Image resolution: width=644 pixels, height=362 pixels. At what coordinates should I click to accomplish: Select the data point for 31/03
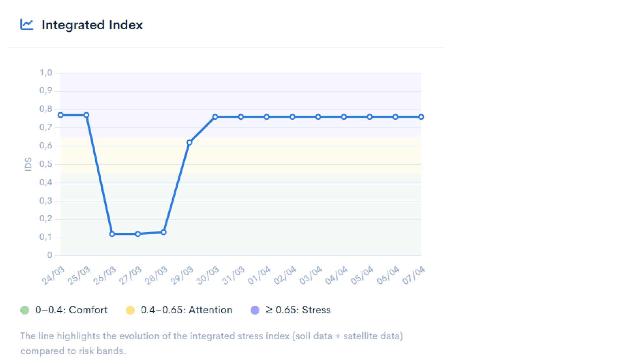coord(241,117)
